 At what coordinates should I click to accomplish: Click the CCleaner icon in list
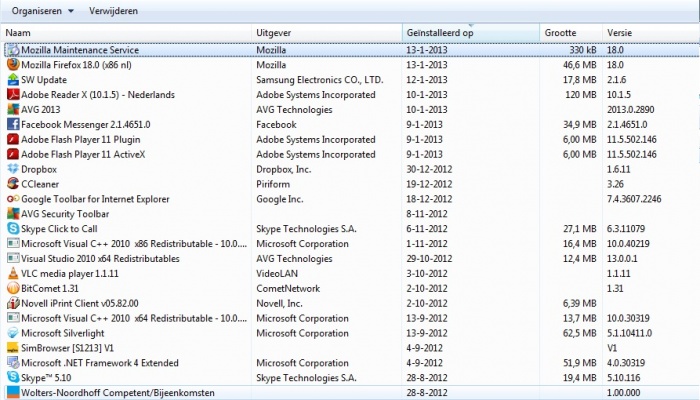tap(12, 184)
